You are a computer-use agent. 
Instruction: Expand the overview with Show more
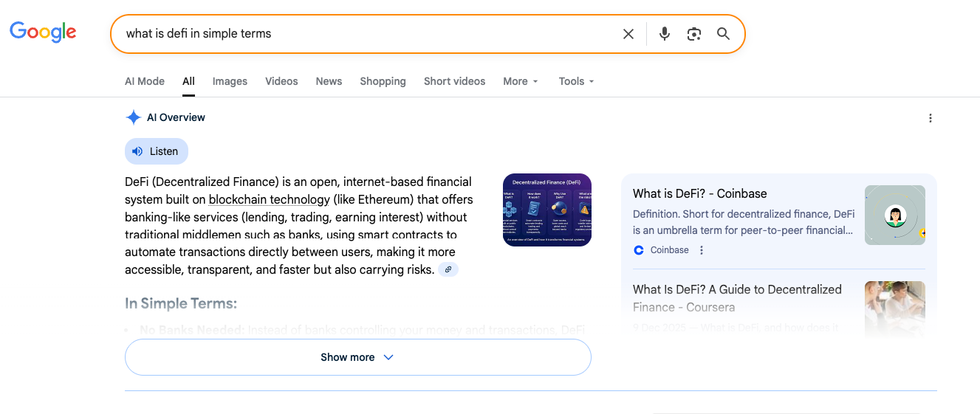tap(358, 357)
